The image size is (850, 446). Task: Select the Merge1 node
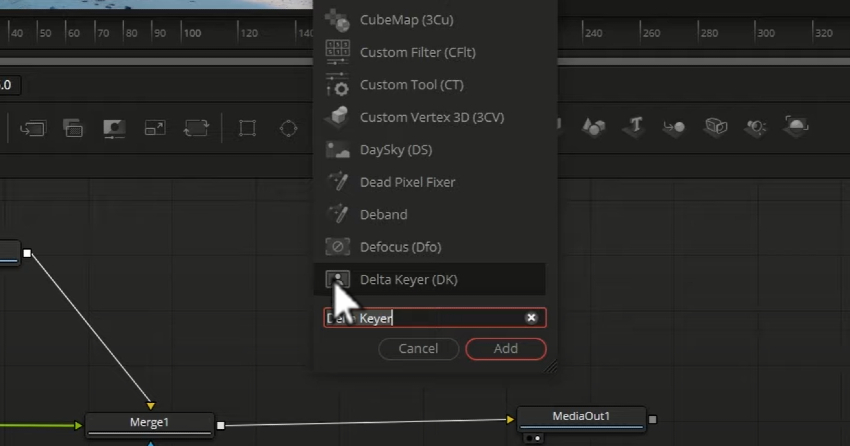(150, 424)
